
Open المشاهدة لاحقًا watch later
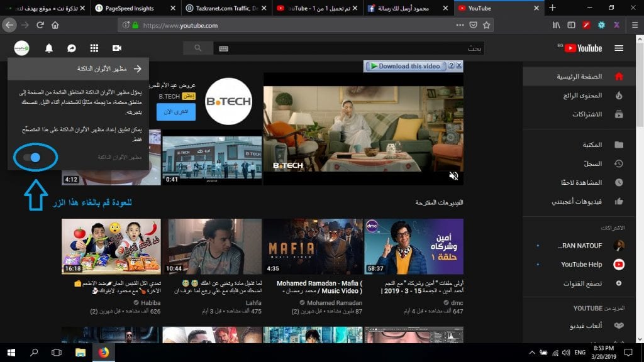coord(579,183)
